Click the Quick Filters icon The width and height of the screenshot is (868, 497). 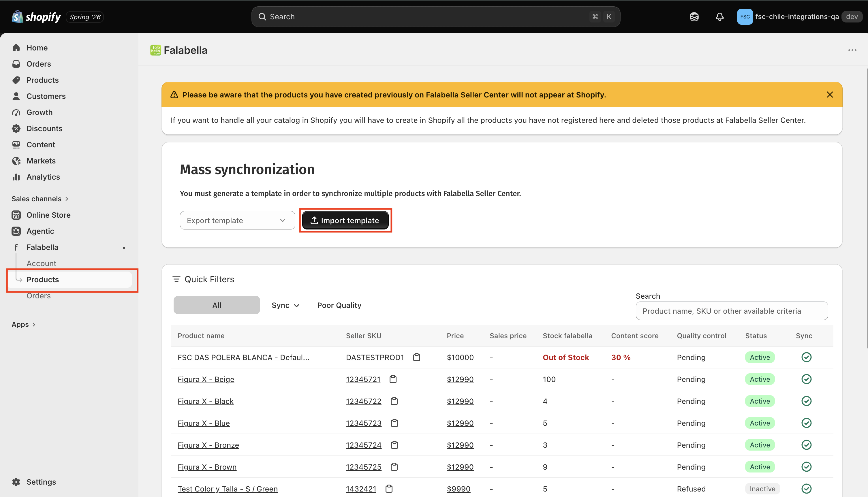176,279
